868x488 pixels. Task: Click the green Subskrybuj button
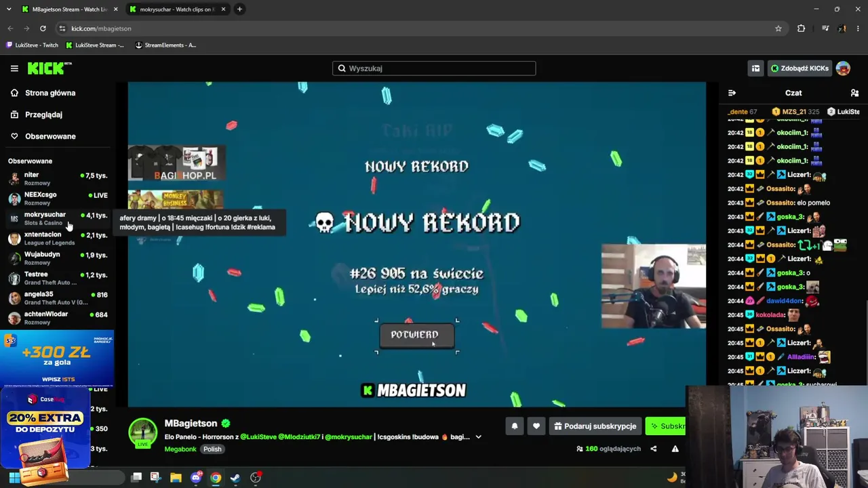click(665, 426)
